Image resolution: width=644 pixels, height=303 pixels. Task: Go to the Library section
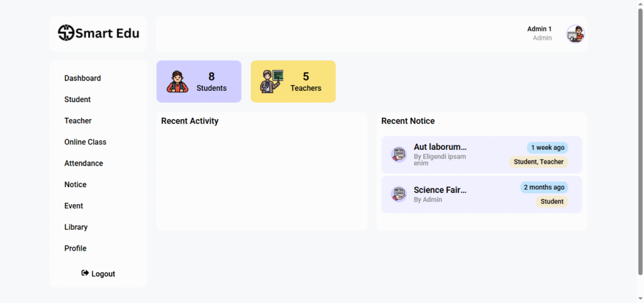point(76,227)
